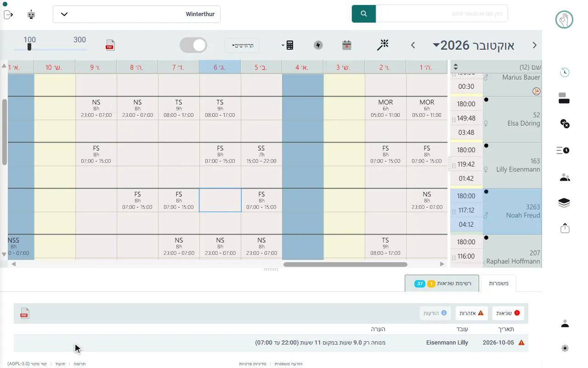Select the Elsa Döring employee row
This screenshot has height=368, width=588.
tap(512, 119)
